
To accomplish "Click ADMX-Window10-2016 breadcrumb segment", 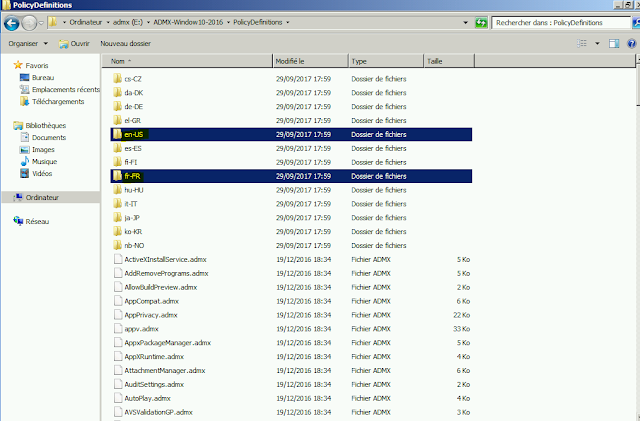I will [x=188, y=22].
